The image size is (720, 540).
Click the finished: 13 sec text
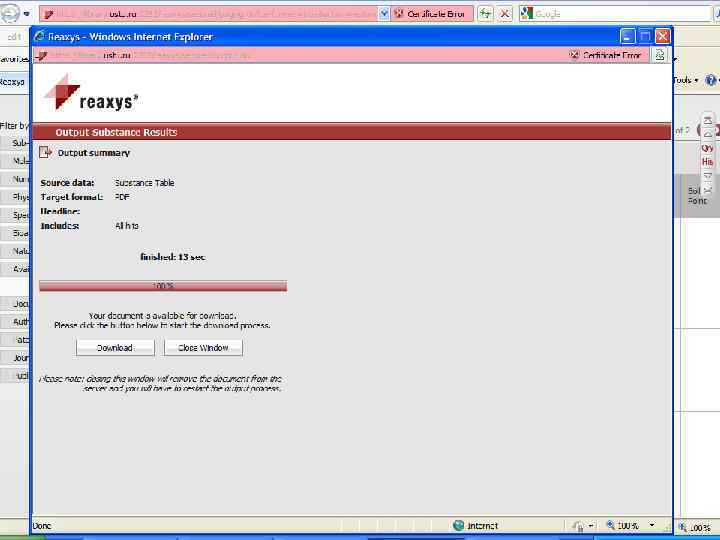(173, 257)
